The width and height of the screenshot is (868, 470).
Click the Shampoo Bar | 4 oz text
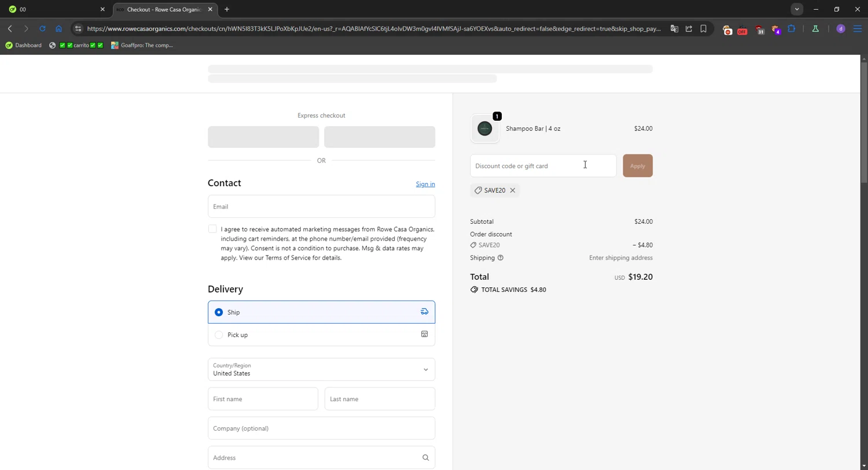point(533,128)
